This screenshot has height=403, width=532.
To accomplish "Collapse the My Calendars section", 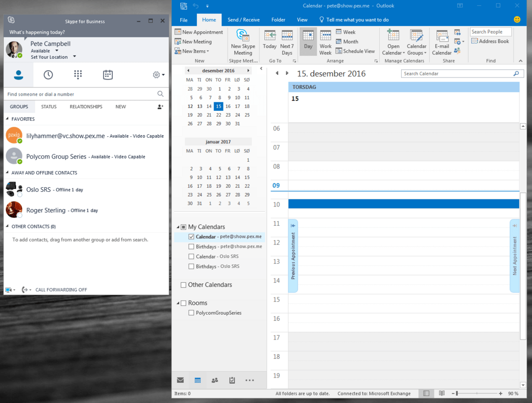I will tap(178, 227).
